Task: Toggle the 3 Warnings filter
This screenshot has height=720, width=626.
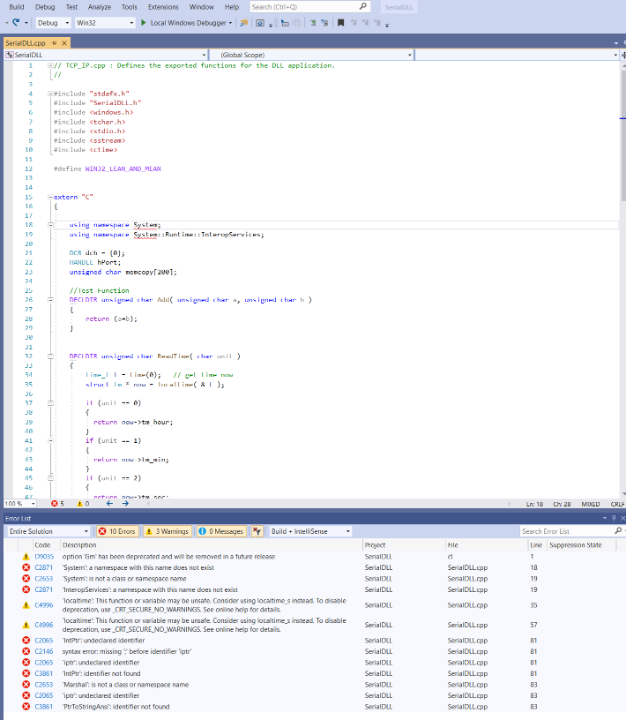Action: [168, 531]
